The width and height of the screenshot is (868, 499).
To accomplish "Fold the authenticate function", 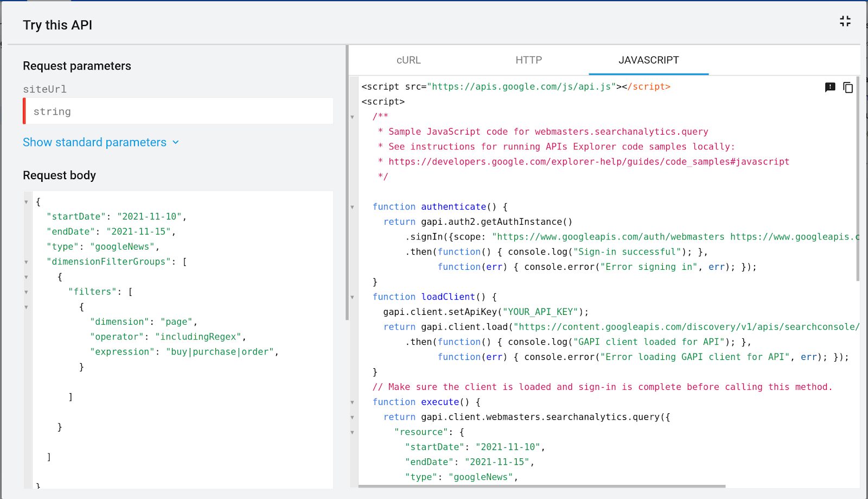I will (x=352, y=207).
